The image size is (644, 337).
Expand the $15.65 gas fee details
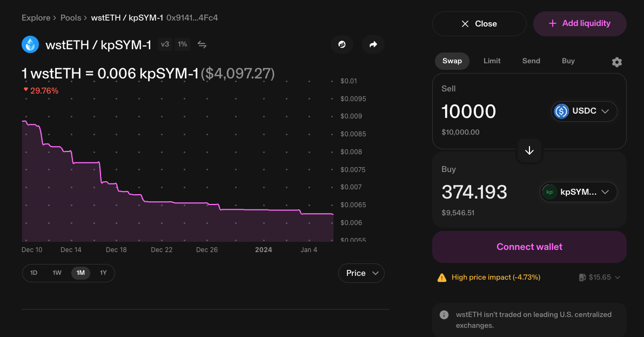tap(599, 277)
